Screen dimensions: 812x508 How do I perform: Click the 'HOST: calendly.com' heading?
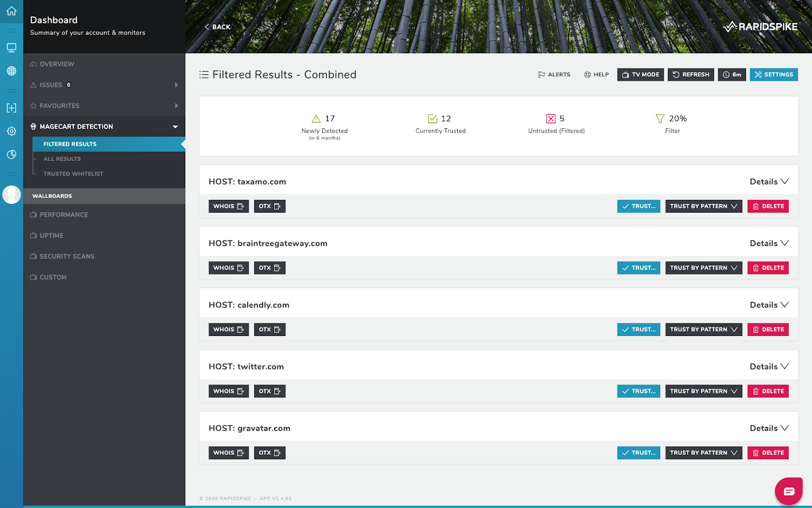point(249,305)
